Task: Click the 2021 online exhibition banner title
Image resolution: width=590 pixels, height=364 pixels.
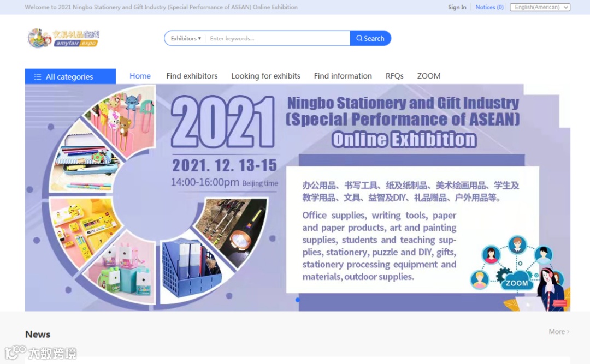Action: point(403,122)
